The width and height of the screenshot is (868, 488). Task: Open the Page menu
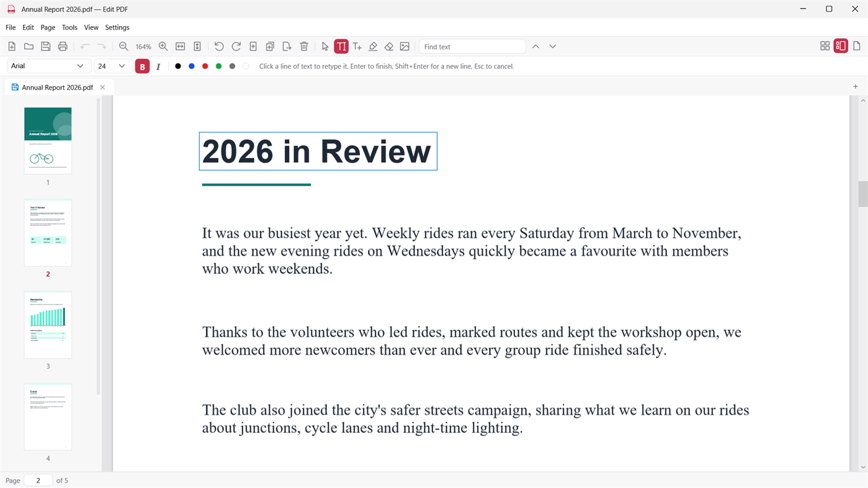click(x=48, y=27)
